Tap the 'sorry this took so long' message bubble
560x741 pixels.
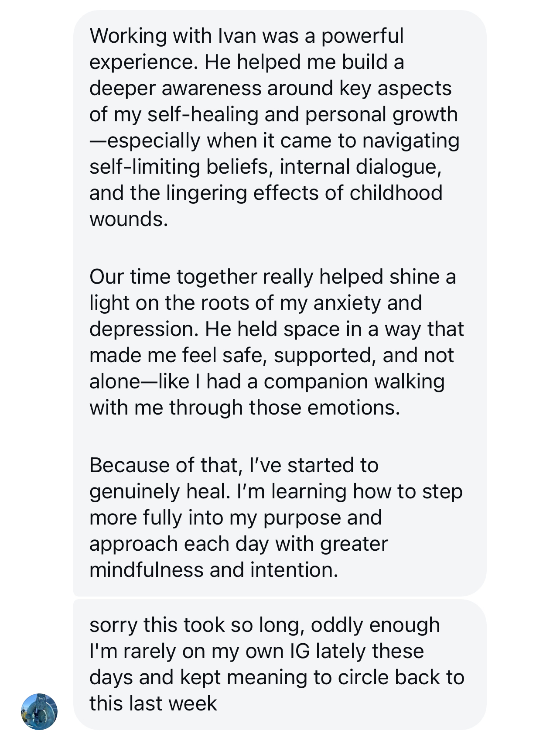point(280,665)
